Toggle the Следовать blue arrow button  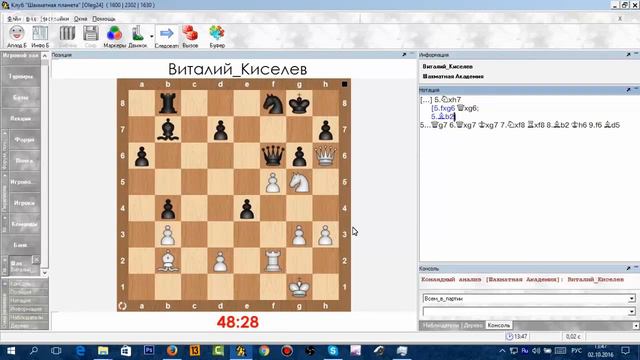click(x=167, y=33)
